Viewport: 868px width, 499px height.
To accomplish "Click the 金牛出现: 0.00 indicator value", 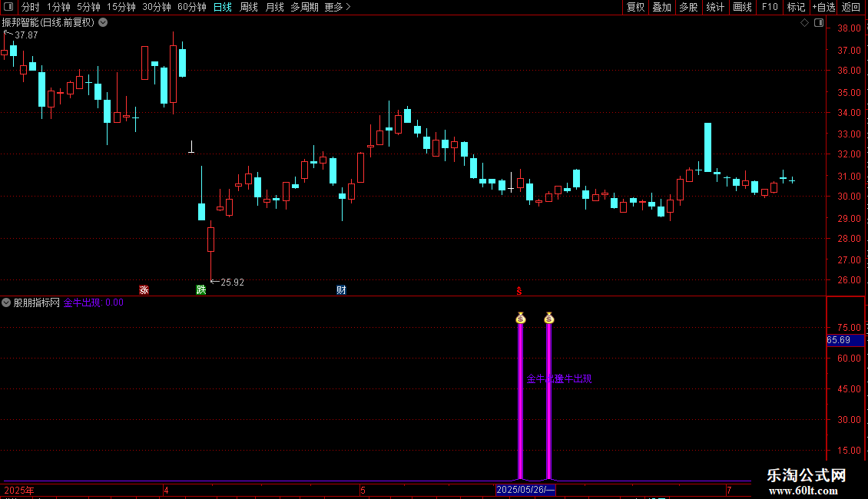I will (x=94, y=302).
